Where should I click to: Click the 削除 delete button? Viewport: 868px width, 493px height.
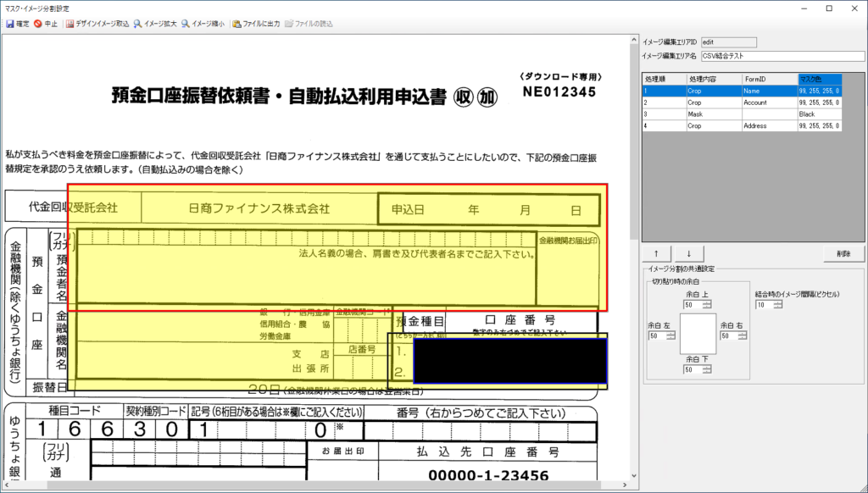coord(843,253)
